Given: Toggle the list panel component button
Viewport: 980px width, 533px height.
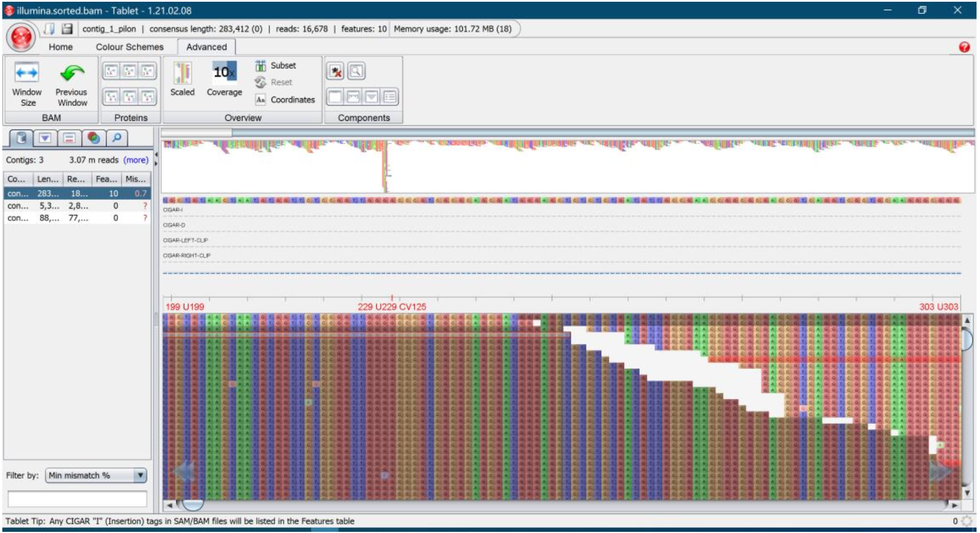Looking at the screenshot, I should [x=390, y=97].
